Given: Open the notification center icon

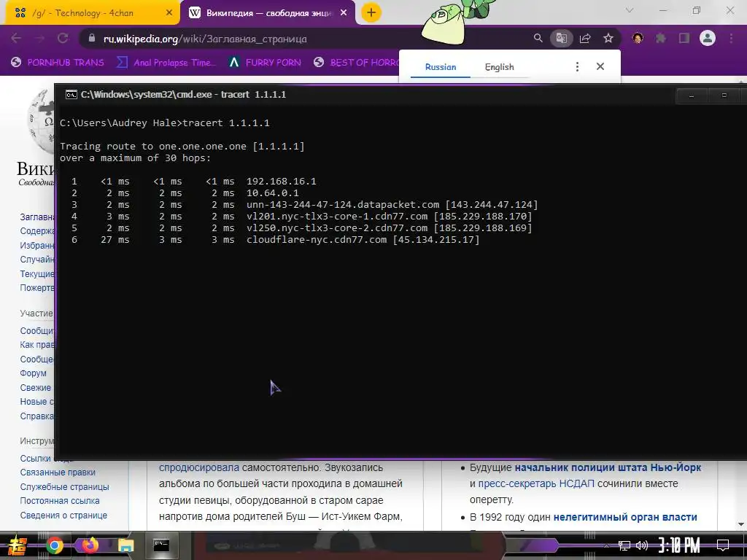Looking at the screenshot, I should [723, 545].
